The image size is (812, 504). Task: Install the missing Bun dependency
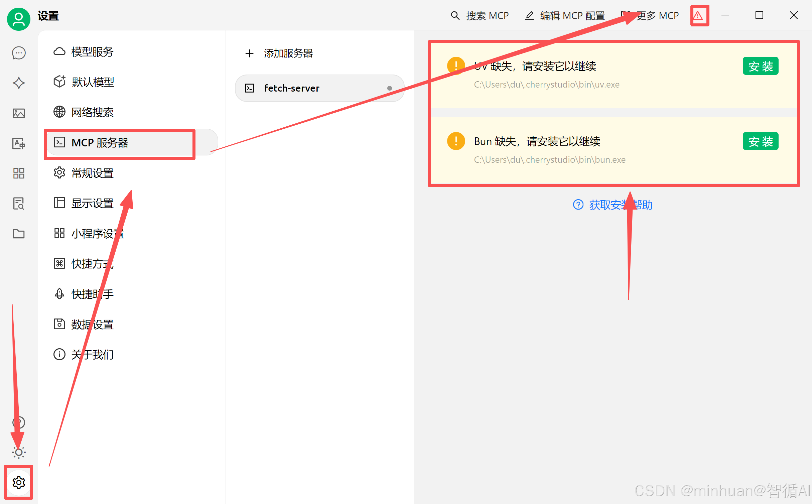pyautogui.click(x=760, y=141)
